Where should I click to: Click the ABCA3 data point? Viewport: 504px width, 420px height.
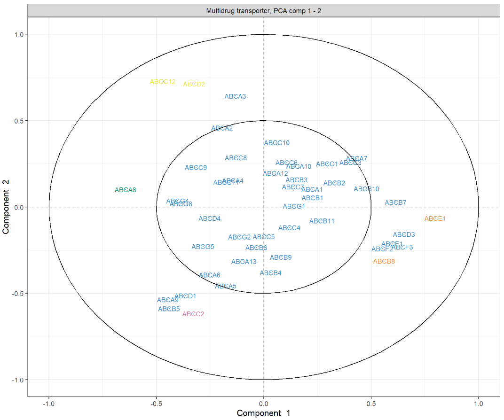pyautogui.click(x=235, y=96)
